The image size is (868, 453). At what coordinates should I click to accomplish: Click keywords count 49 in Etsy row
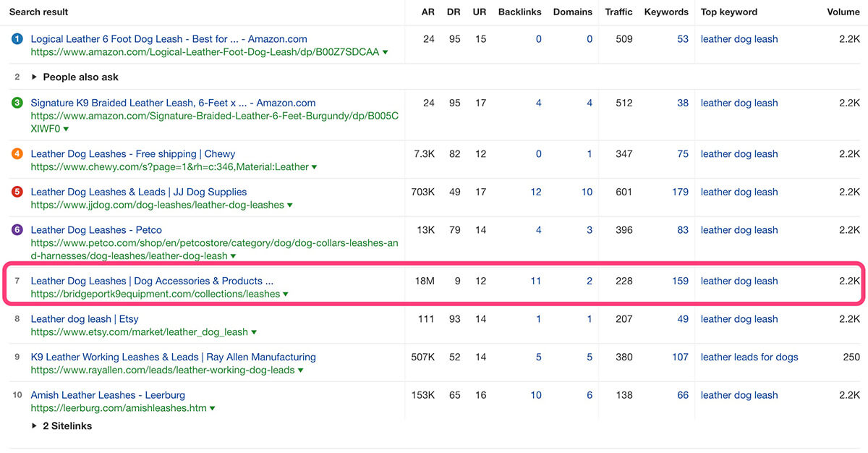click(683, 319)
